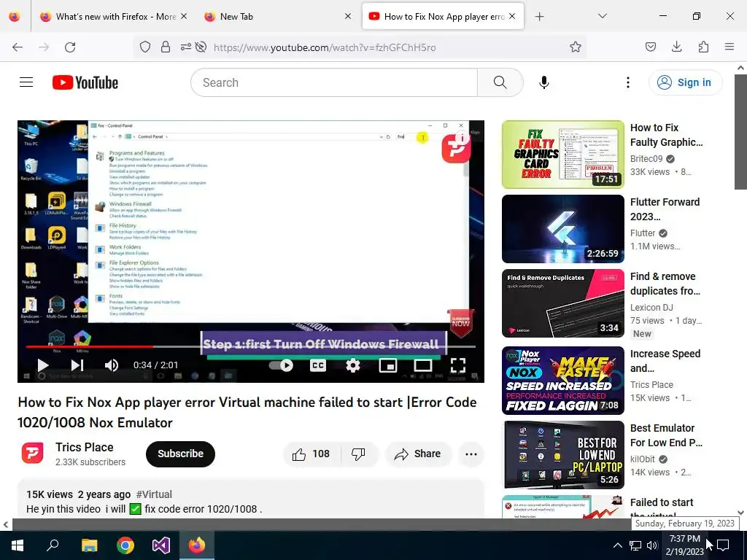The image size is (747, 560).
Task: Open Flutter Forward 2023 video thumbnail
Action: pos(562,228)
